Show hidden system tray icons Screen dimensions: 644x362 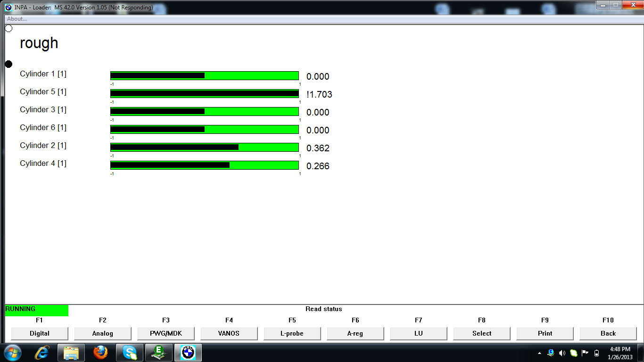tap(539, 353)
